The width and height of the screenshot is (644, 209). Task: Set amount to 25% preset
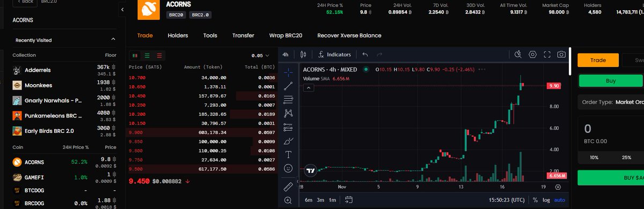click(626, 158)
